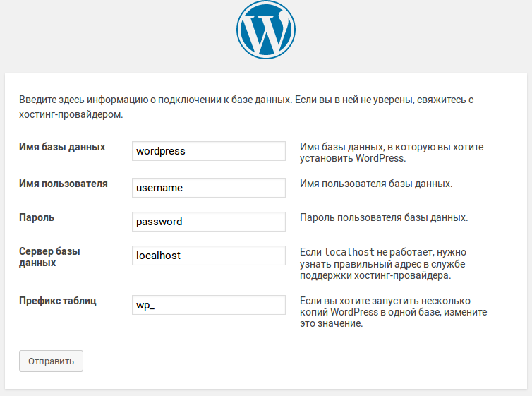Click the Пароль label
Screen dimensions: 532x396
(37, 217)
